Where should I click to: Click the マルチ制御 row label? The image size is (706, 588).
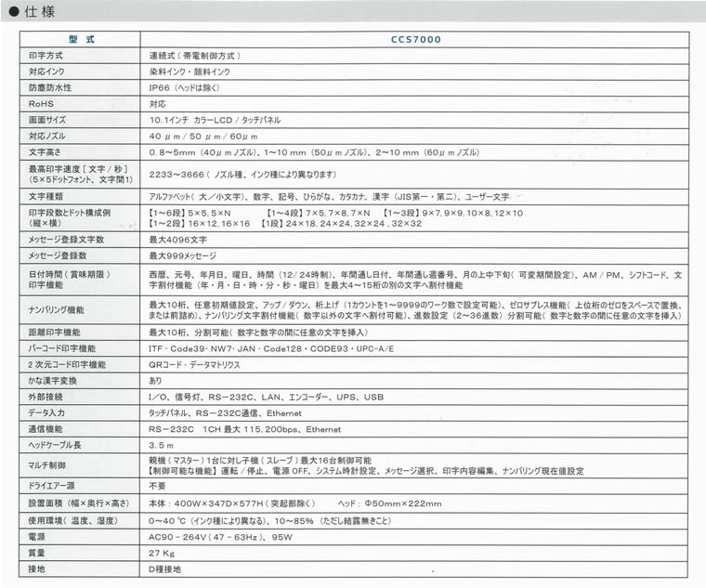click(46, 465)
